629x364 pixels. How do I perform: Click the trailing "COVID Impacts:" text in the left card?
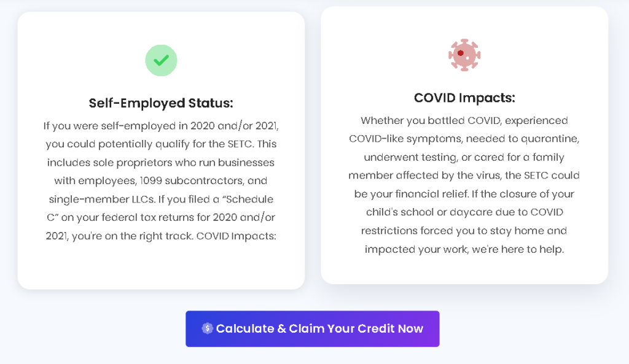point(236,236)
